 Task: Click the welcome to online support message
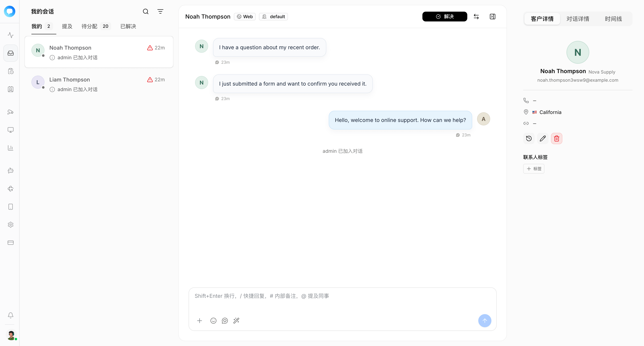400,120
